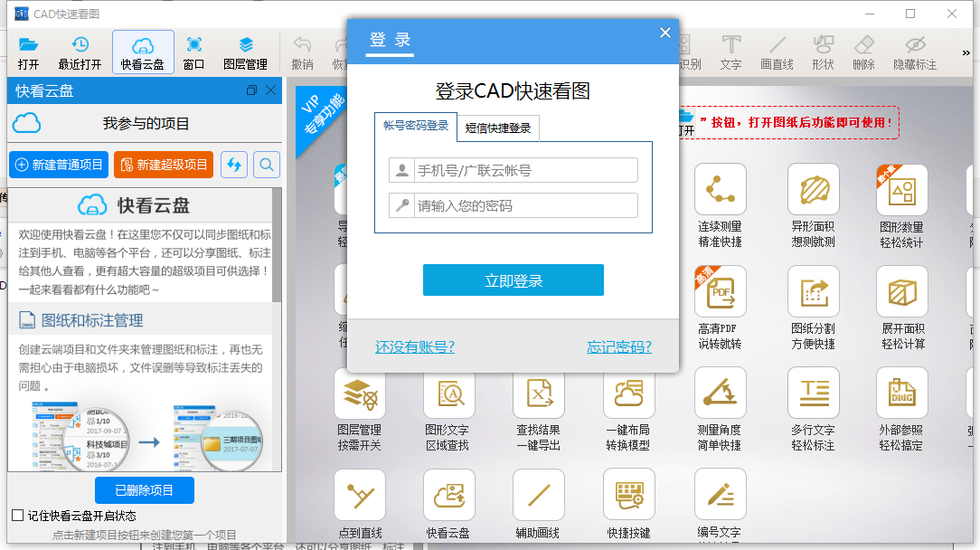
Task: Click the 图纸和标注管理 heading
Action: coord(92,320)
